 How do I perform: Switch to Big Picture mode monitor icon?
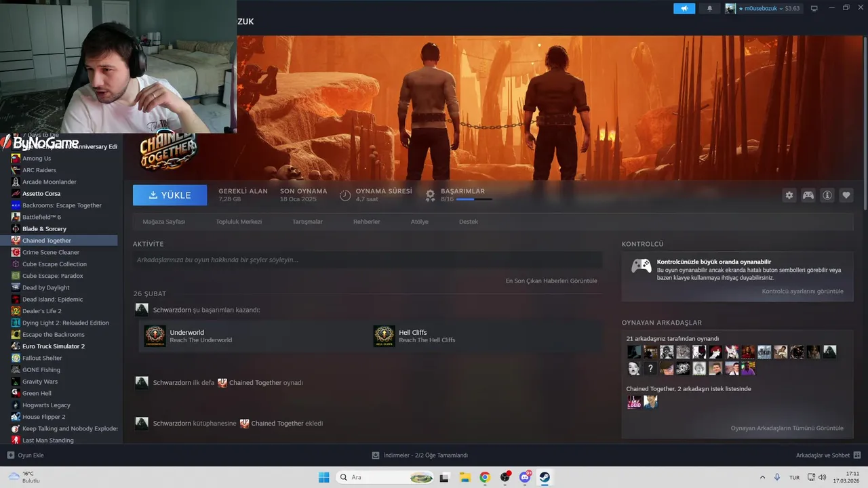click(x=814, y=9)
